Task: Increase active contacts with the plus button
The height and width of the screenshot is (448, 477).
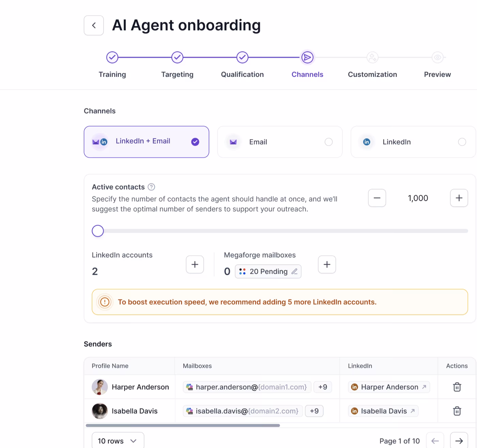Action: [459, 198]
